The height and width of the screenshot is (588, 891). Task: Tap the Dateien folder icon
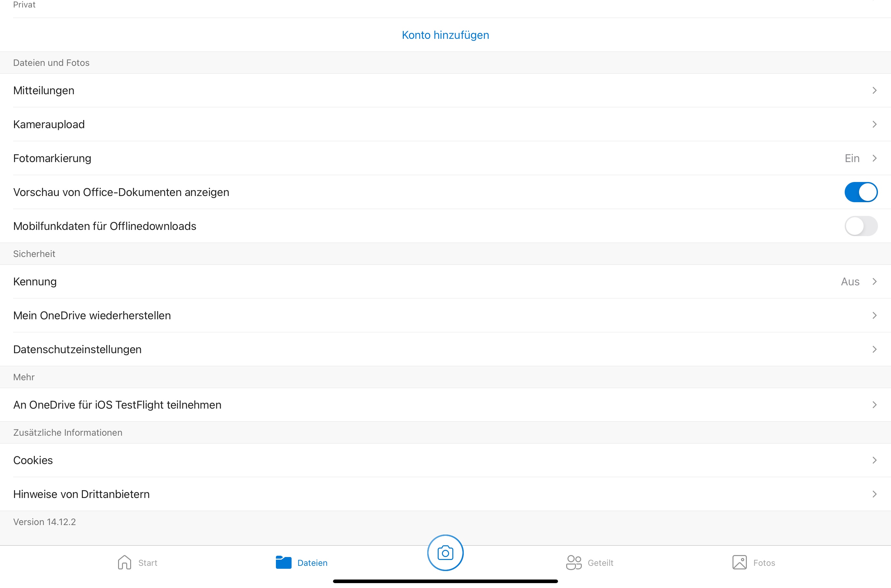tap(283, 562)
